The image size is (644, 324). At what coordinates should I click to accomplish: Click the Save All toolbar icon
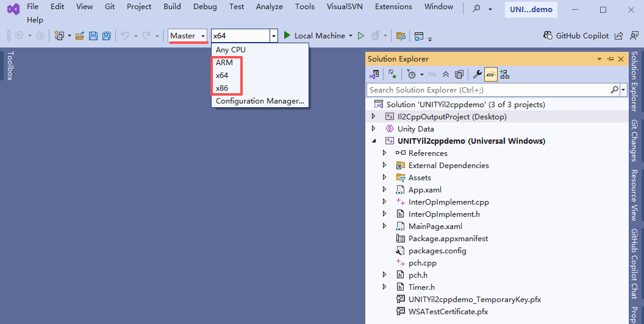pos(106,36)
